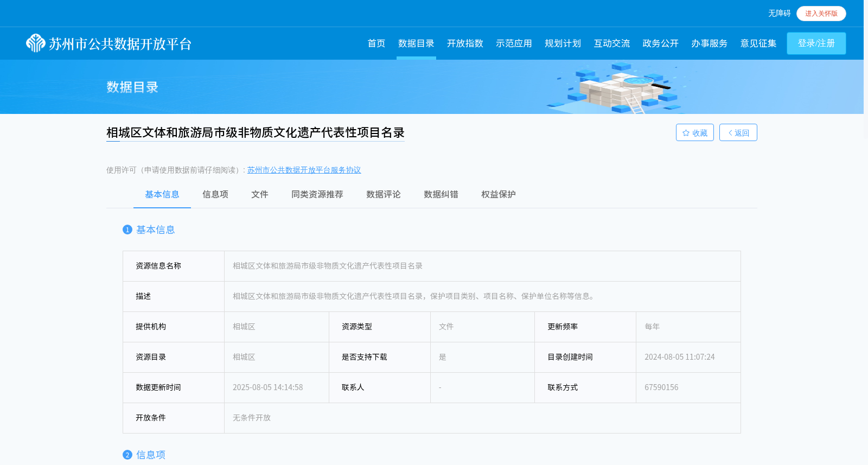Click 进入关怀版 button
This screenshot has width=868, height=465.
click(x=821, y=14)
